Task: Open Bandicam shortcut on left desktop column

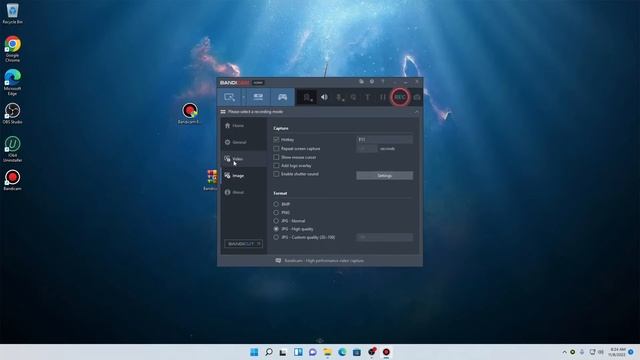Action: tap(13, 180)
